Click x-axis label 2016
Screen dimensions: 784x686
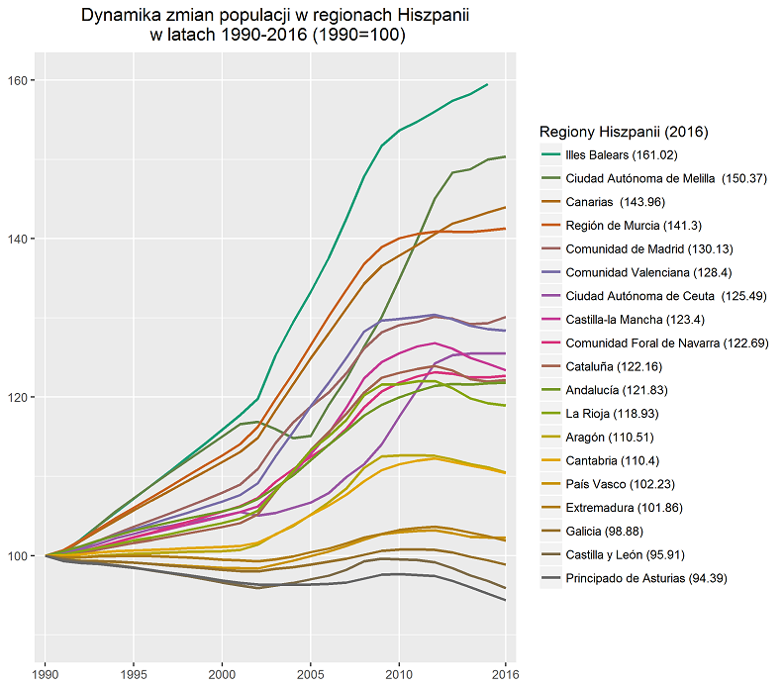pos(506,674)
